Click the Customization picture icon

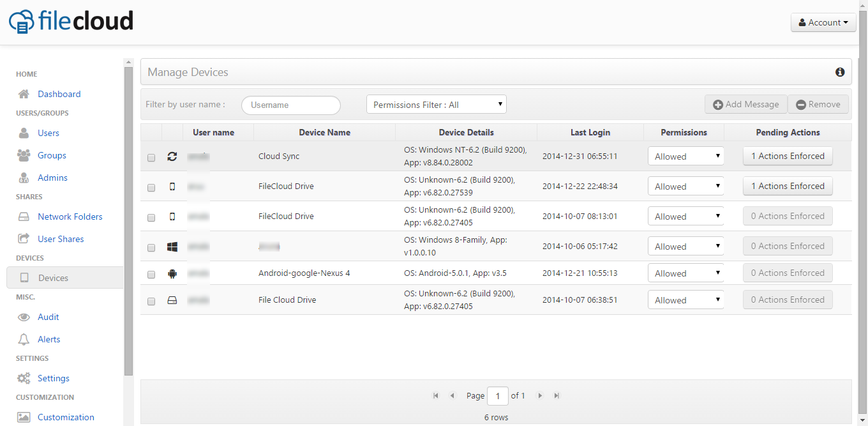click(x=24, y=417)
